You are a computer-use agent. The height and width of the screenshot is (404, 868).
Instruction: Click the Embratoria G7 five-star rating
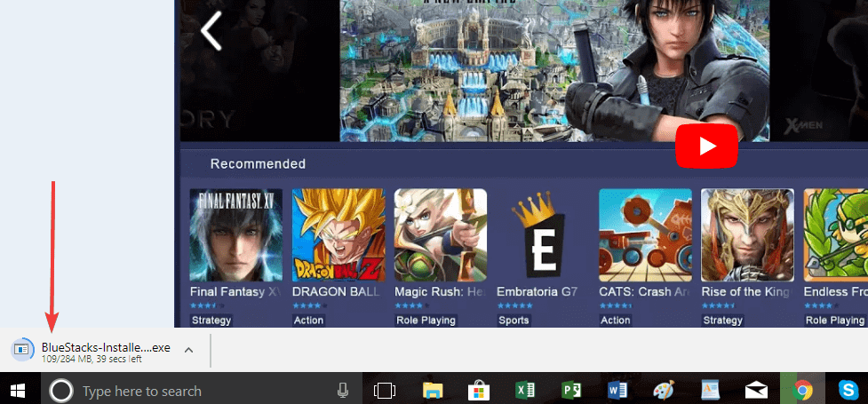514,305
